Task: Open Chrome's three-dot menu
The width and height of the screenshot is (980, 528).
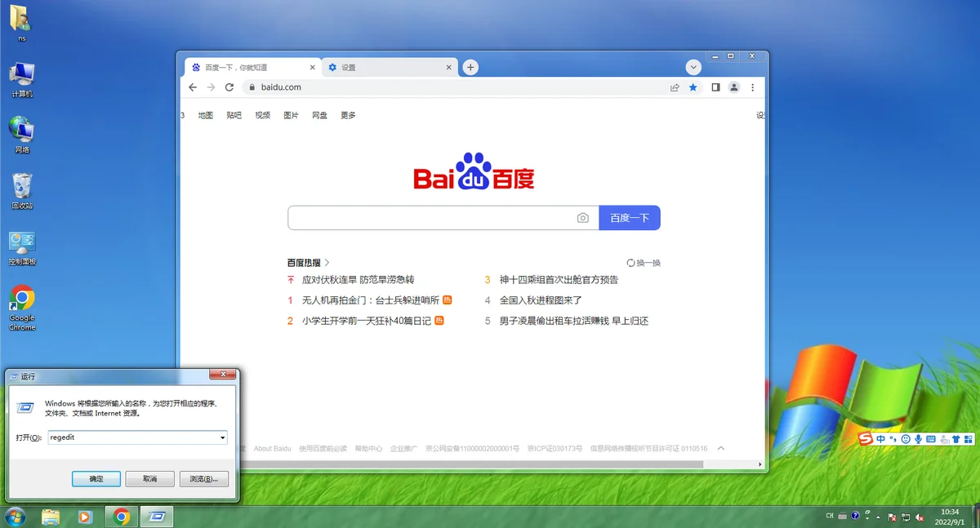Action: coord(753,87)
